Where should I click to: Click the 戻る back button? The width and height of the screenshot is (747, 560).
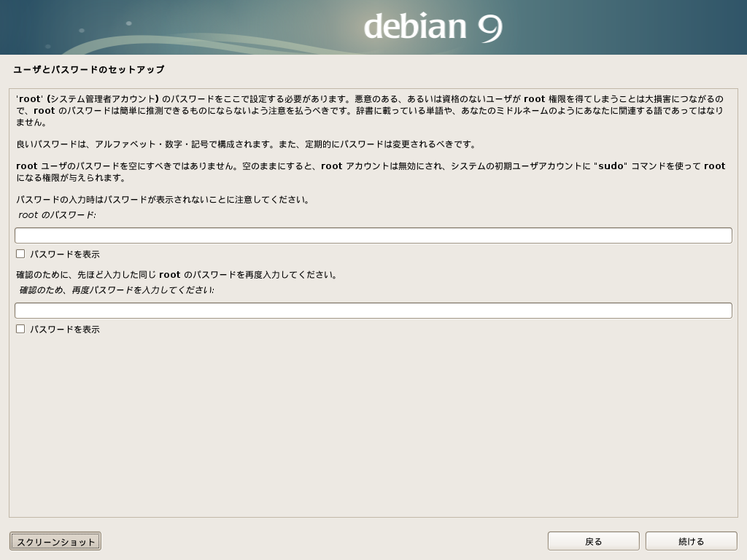(x=593, y=542)
